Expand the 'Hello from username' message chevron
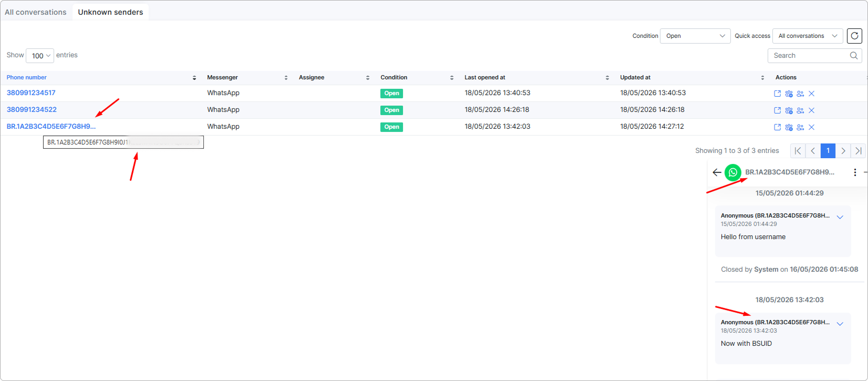 [x=840, y=217]
